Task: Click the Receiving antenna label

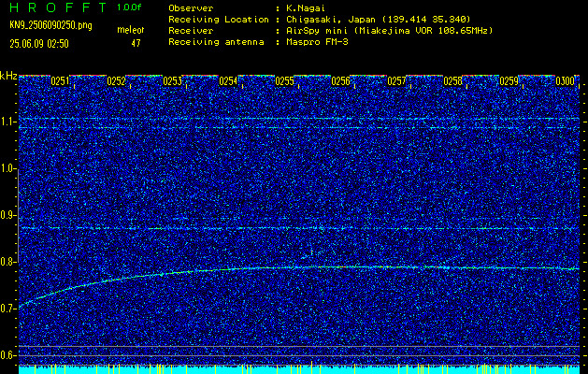Action: click(216, 42)
